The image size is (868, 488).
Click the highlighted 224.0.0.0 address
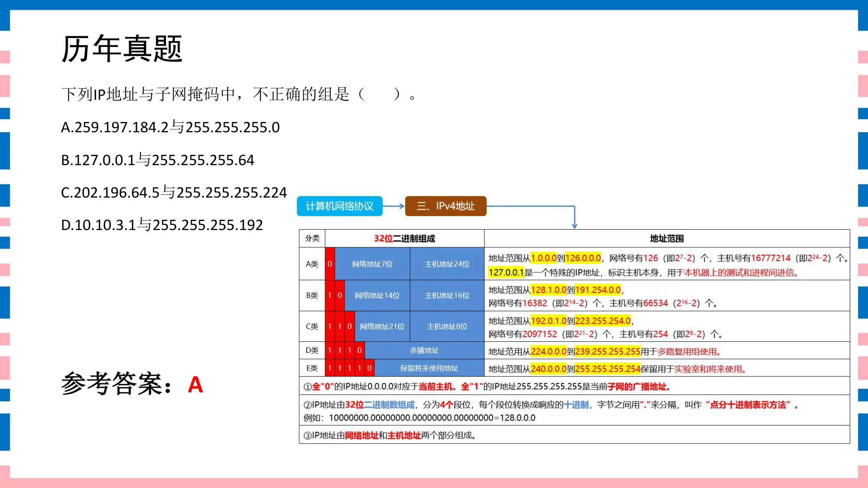click(548, 352)
